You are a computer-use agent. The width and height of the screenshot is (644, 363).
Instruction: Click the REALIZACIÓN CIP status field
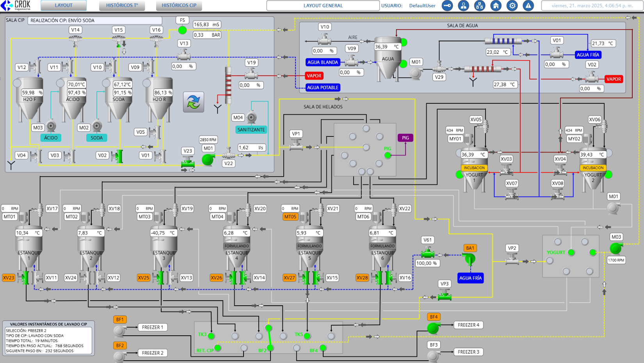(95, 21)
